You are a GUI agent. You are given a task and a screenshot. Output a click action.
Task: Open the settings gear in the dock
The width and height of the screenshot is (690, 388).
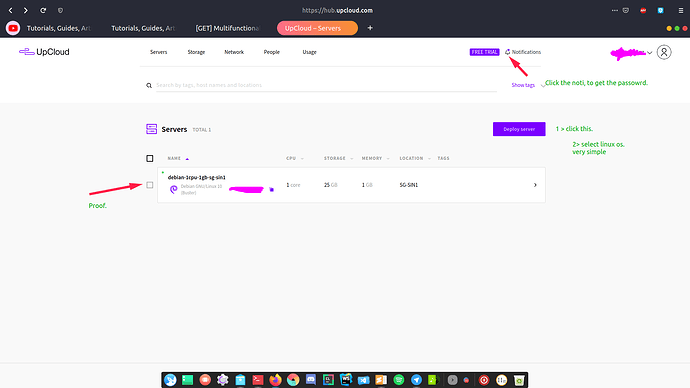223,380
